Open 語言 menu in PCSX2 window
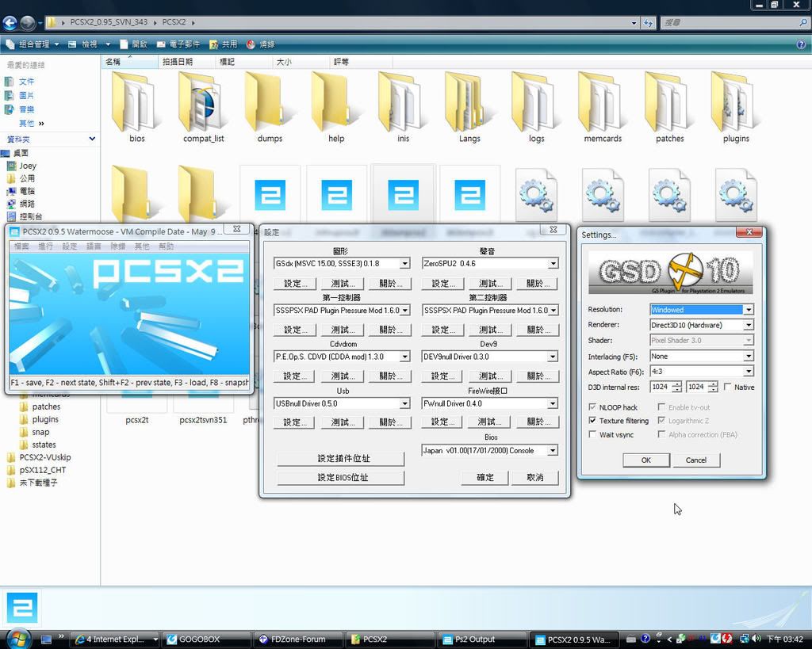Viewport: 812px width, 649px height. [x=94, y=246]
